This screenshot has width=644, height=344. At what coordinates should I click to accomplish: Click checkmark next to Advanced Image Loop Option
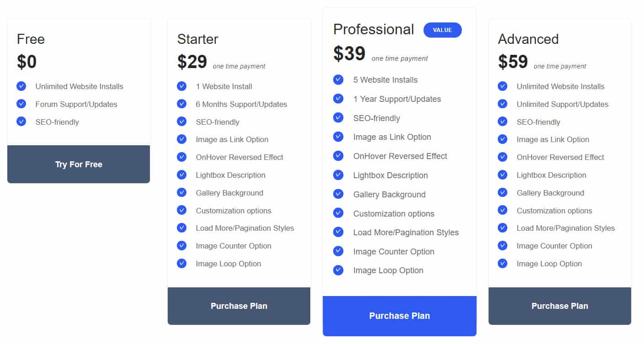pyautogui.click(x=502, y=263)
